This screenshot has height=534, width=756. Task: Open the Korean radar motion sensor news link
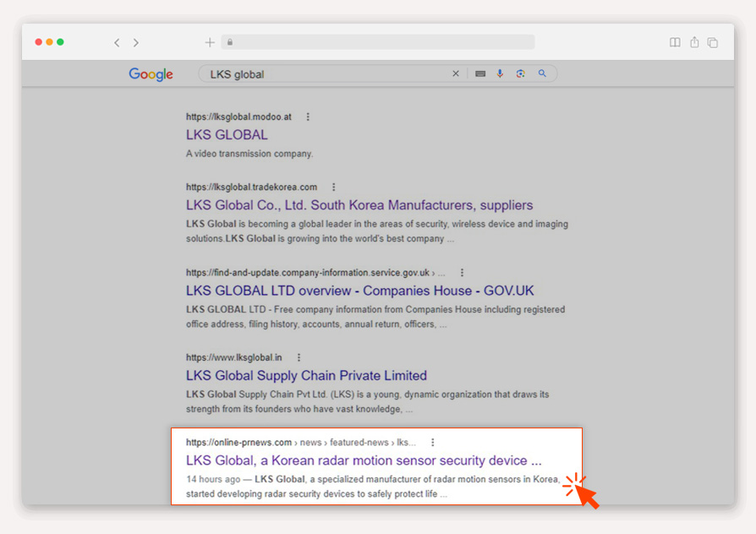pos(364,460)
